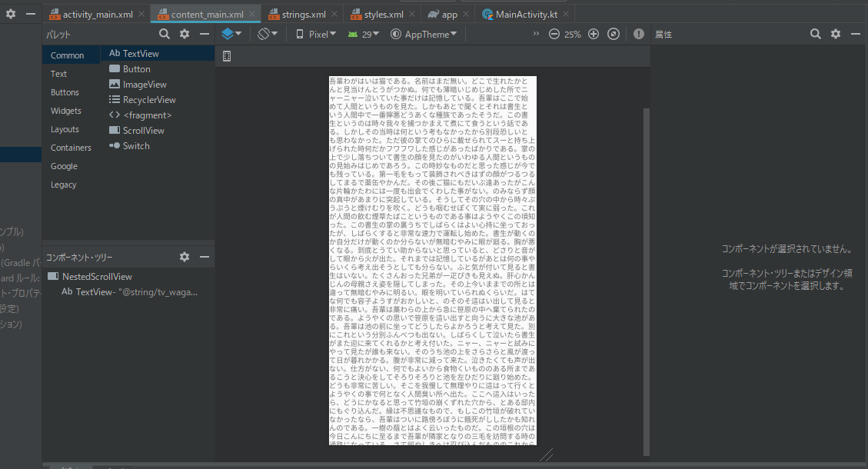Open the attributes panel settings gear
This screenshot has width=868, height=469.
(836, 35)
